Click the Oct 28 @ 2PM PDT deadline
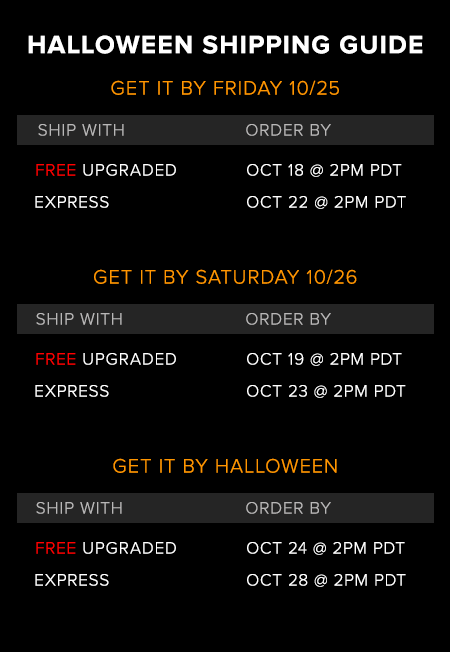 pyautogui.click(x=326, y=580)
